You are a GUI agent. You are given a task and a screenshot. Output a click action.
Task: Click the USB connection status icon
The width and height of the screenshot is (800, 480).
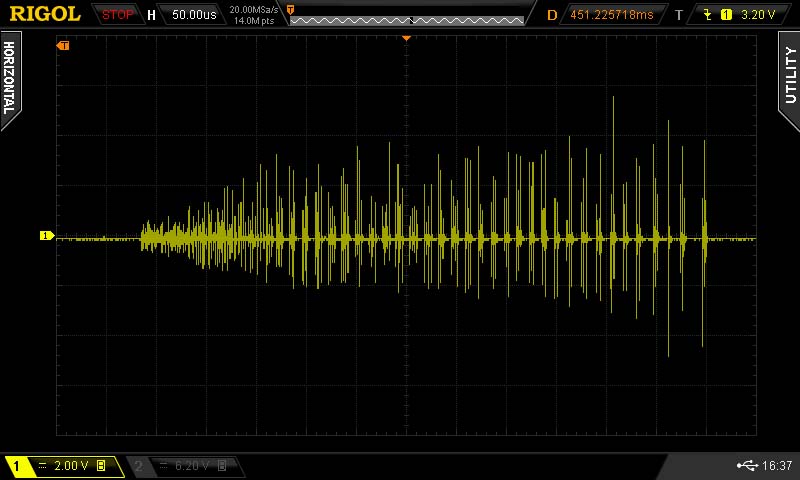[747, 465]
